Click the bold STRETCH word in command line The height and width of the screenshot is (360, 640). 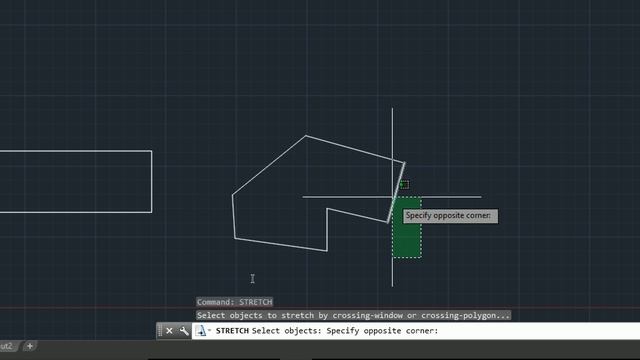click(x=232, y=331)
